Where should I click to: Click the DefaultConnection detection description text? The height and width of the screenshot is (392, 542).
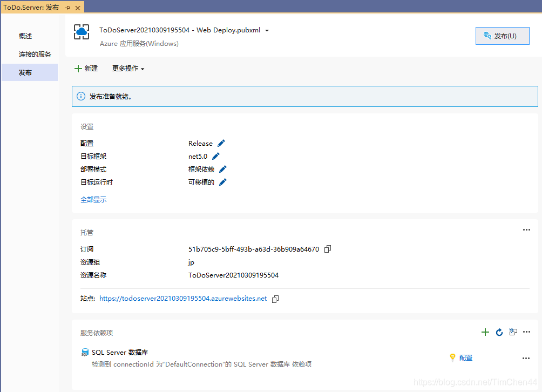[x=201, y=364]
